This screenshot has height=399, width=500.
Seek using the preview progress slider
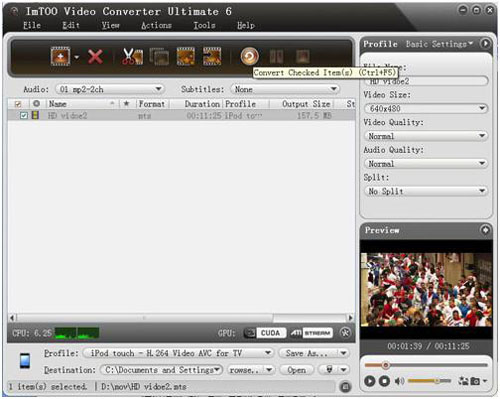point(426,365)
